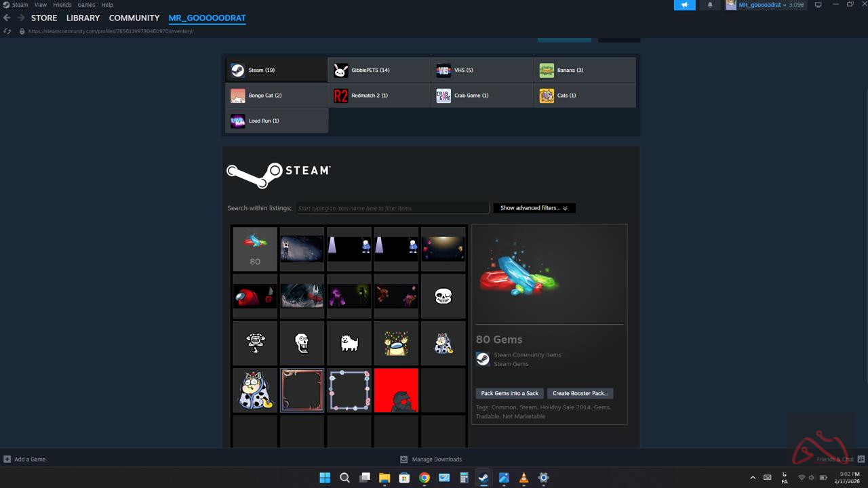Reload the page with refresh icon
Screen dimensions: 868x488
[x=7, y=31]
